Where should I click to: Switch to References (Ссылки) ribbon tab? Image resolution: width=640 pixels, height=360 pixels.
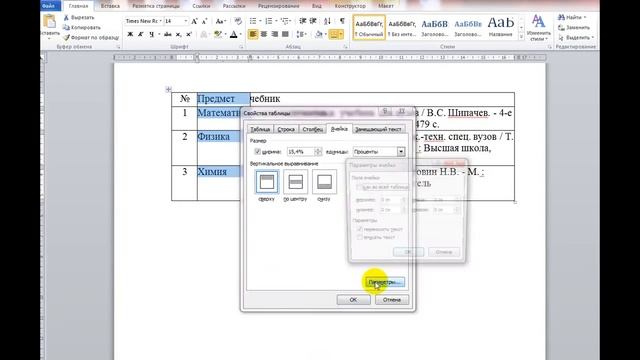point(201,6)
